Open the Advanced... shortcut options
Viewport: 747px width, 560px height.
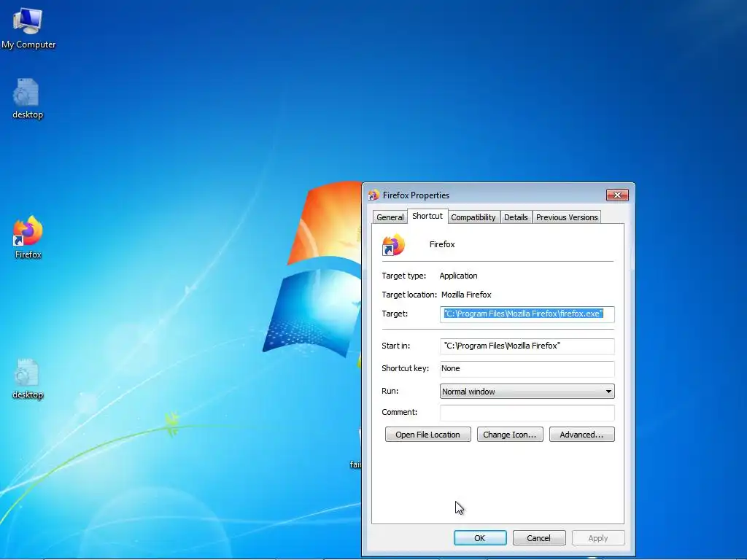point(581,435)
